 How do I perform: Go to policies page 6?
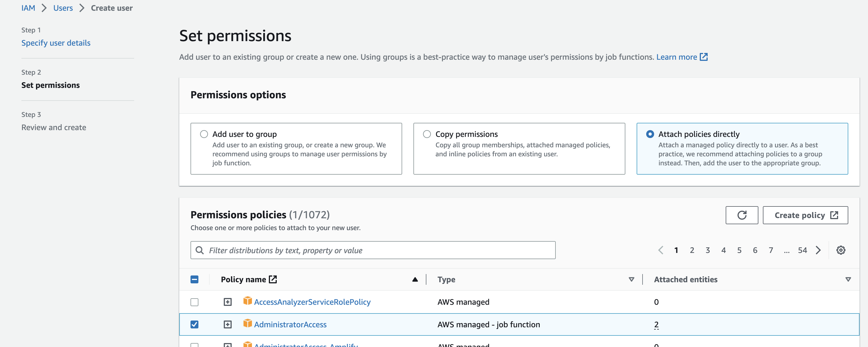point(755,250)
